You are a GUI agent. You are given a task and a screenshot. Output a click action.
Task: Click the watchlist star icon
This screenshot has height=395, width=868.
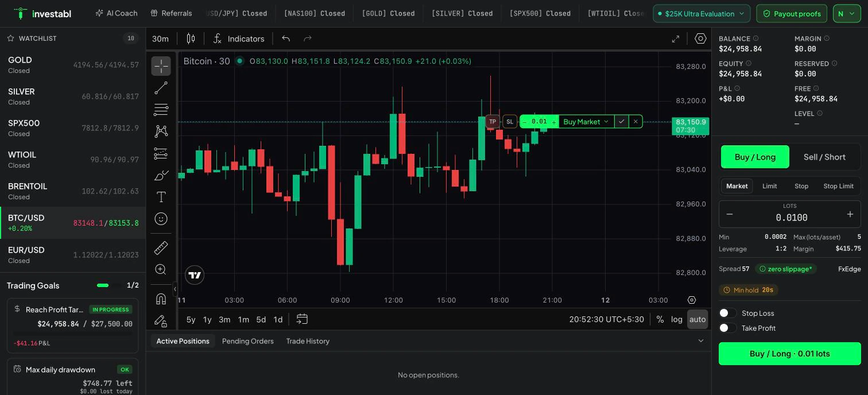10,38
